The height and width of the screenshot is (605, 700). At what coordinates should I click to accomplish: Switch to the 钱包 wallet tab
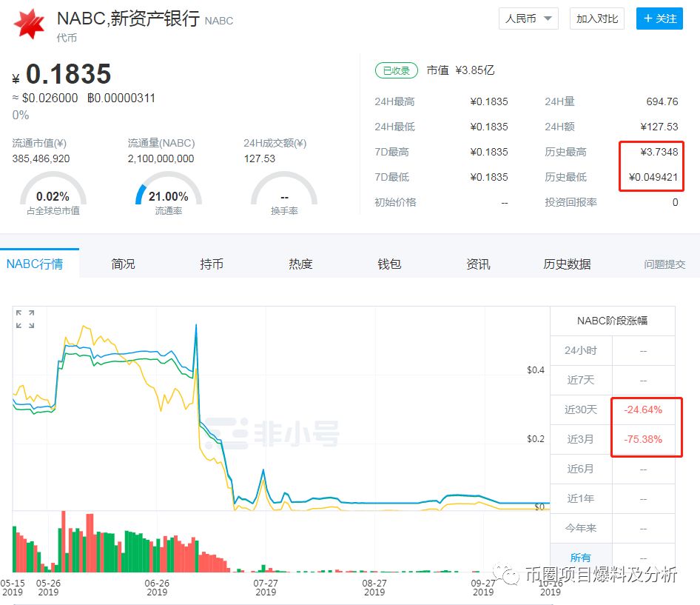pyautogui.click(x=389, y=264)
